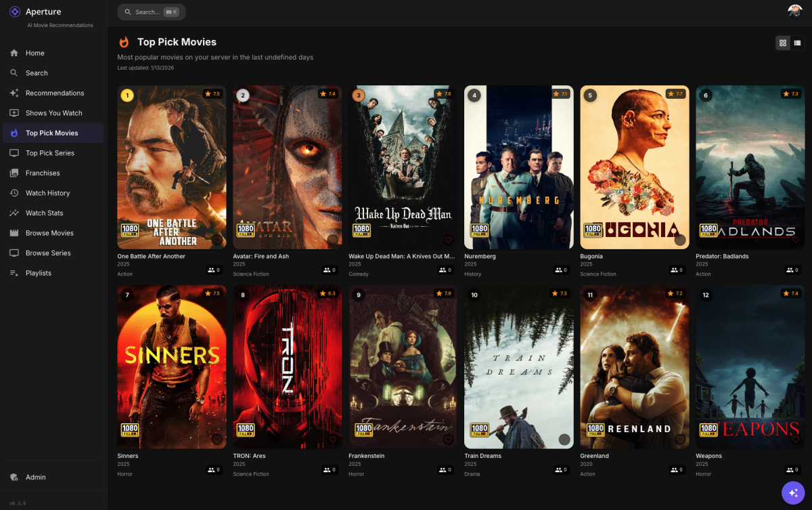Click the Shows You Watch screen icon

click(14, 113)
